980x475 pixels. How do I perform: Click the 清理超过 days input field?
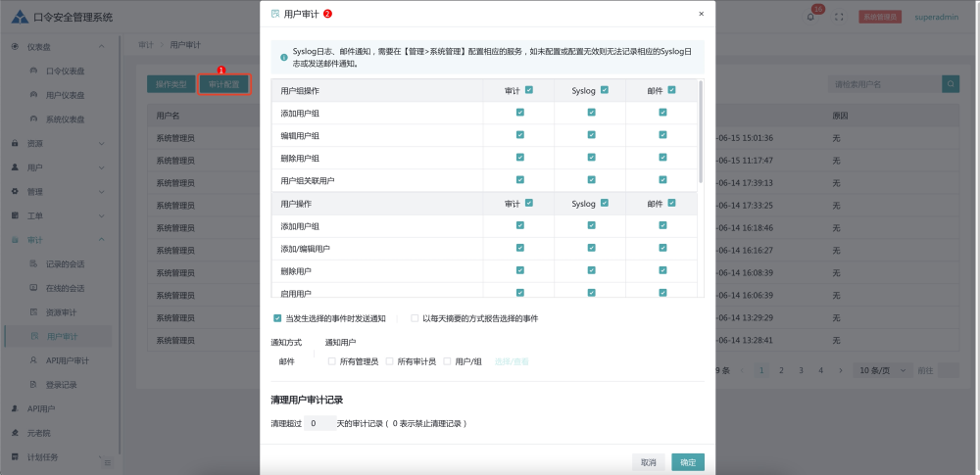click(x=318, y=424)
